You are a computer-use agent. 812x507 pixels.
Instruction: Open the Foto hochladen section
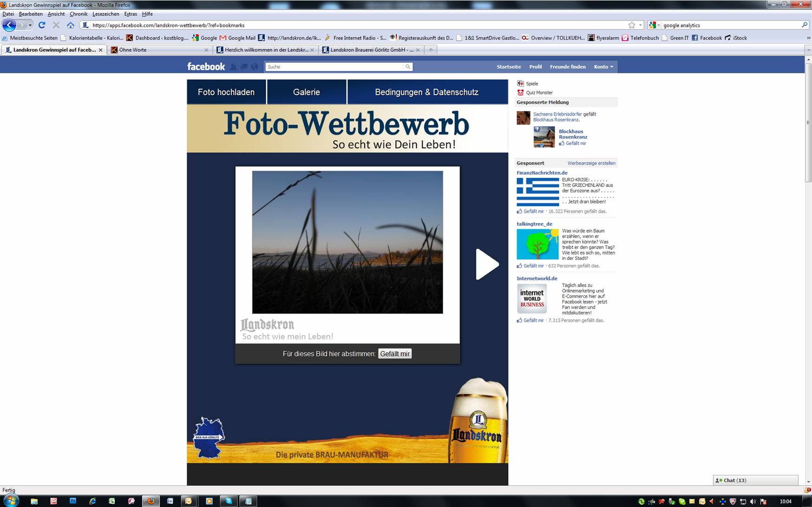click(226, 92)
